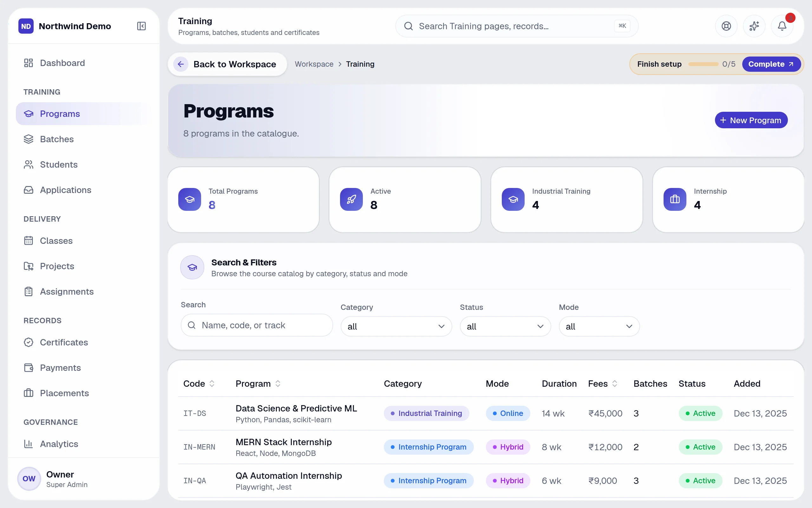Screen dimensions: 812x508
Task: Click the MERN Stack Internship program row
Action: tap(486, 447)
